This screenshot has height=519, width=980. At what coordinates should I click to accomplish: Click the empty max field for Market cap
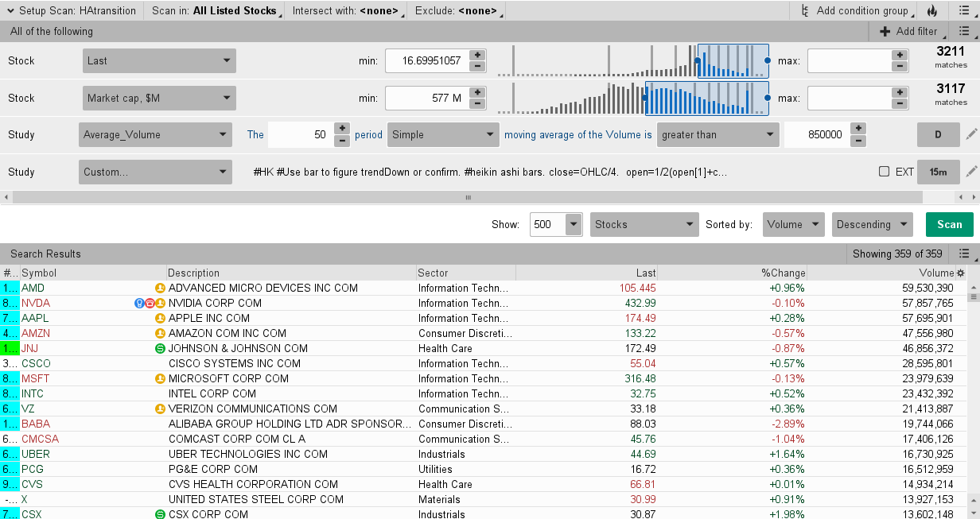tap(850, 98)
